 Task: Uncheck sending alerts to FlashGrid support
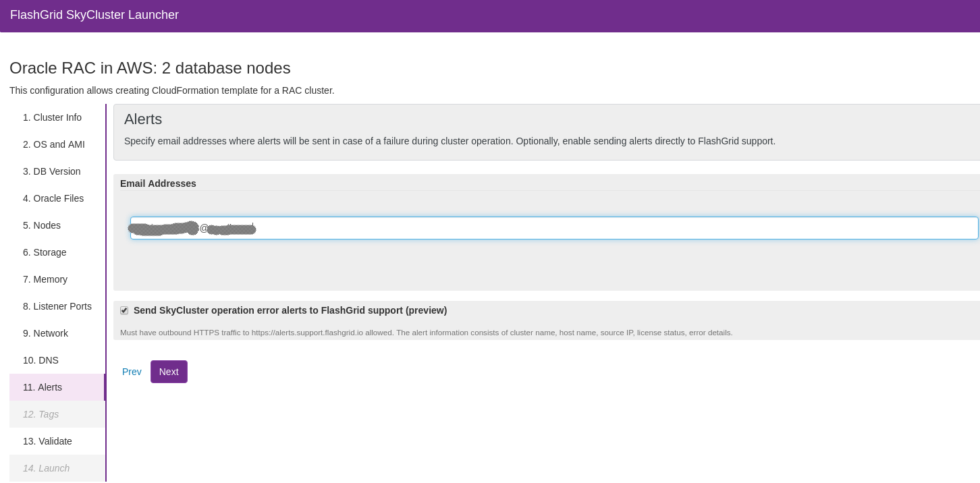(x=124, y=310)
